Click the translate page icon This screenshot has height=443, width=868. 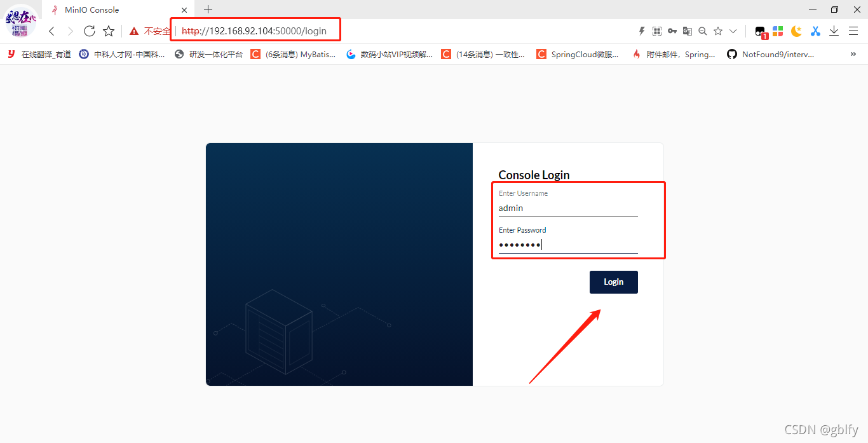pos(688,31)
